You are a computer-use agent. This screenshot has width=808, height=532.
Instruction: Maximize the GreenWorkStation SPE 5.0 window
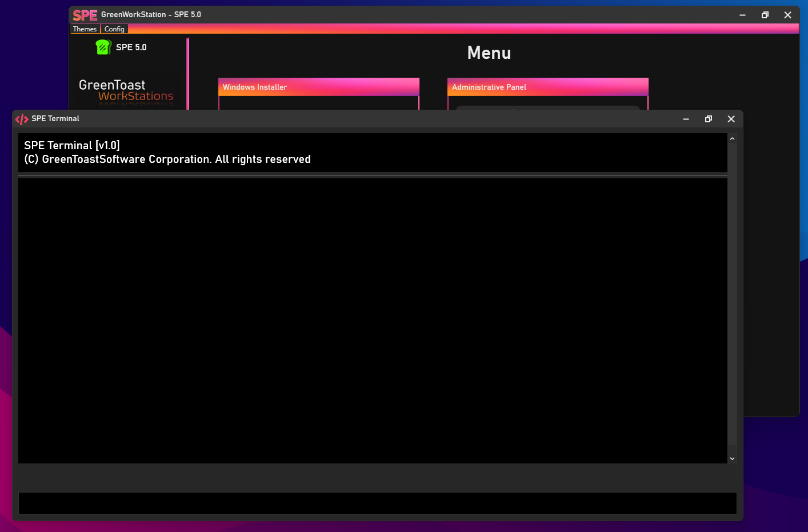tap(765, 15)
